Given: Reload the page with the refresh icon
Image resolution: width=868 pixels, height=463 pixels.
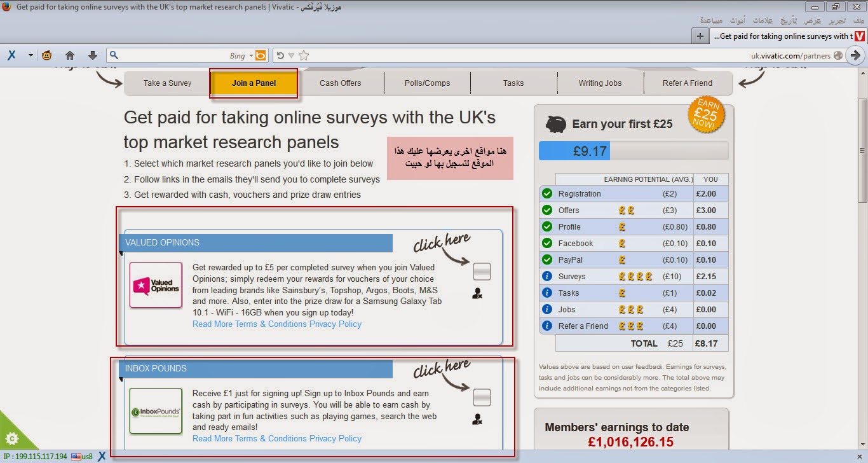Looking at the screenshot, I should pos(280,55).
